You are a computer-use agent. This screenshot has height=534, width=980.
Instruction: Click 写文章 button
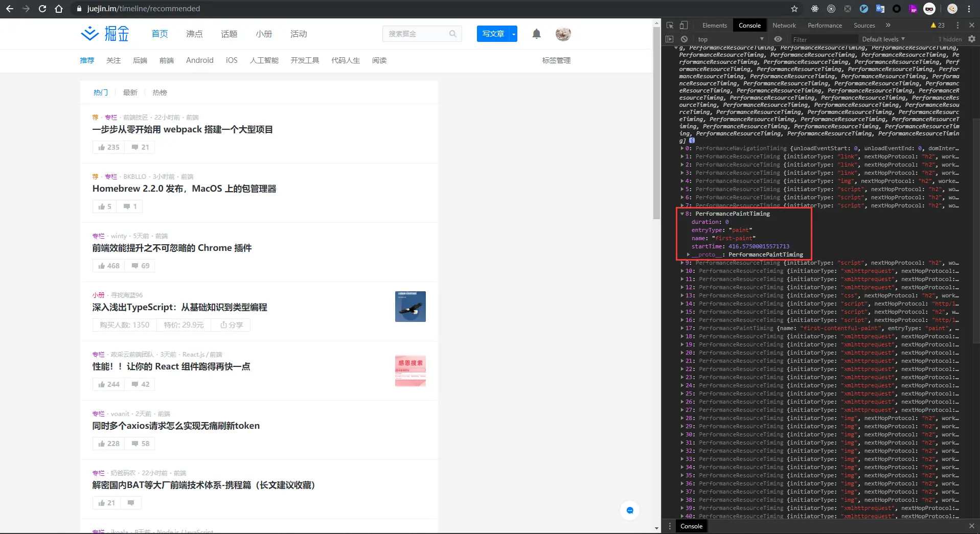[x=493, y=34]
